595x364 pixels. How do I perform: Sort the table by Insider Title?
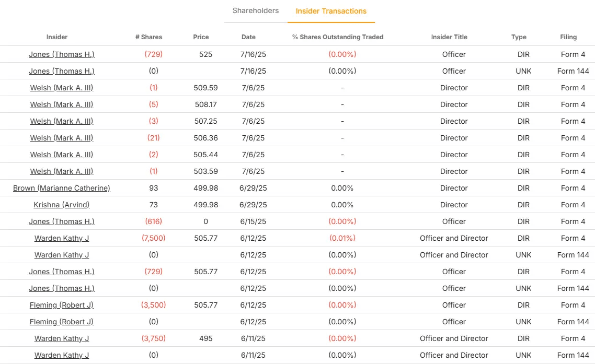[449, 37]
